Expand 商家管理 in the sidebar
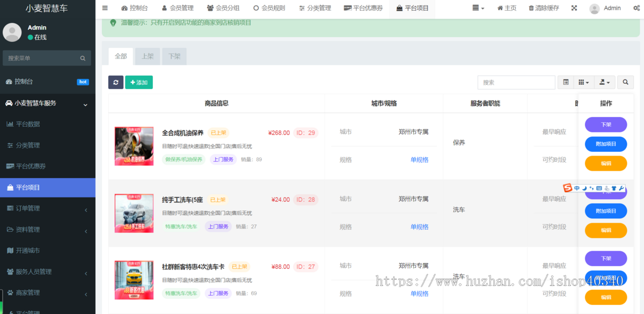This screenshot has height=314, width=644. (47, 293)
